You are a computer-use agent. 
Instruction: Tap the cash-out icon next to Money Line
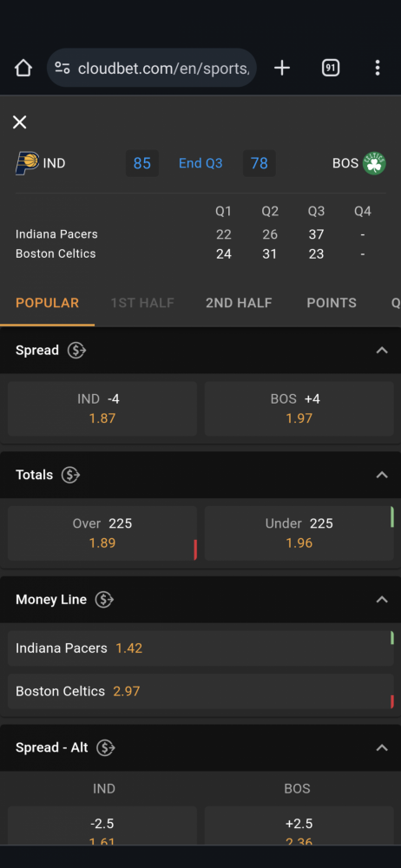104,600
